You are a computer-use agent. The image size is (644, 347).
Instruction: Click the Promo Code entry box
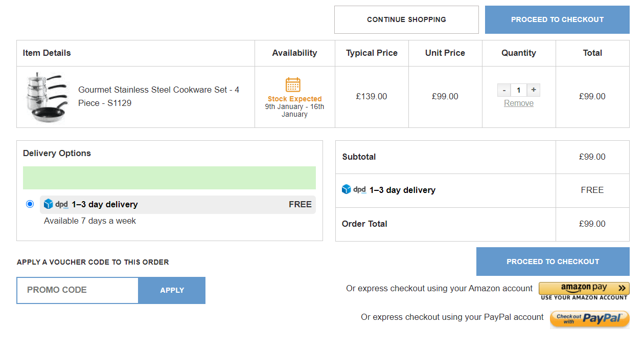(77, 290)
